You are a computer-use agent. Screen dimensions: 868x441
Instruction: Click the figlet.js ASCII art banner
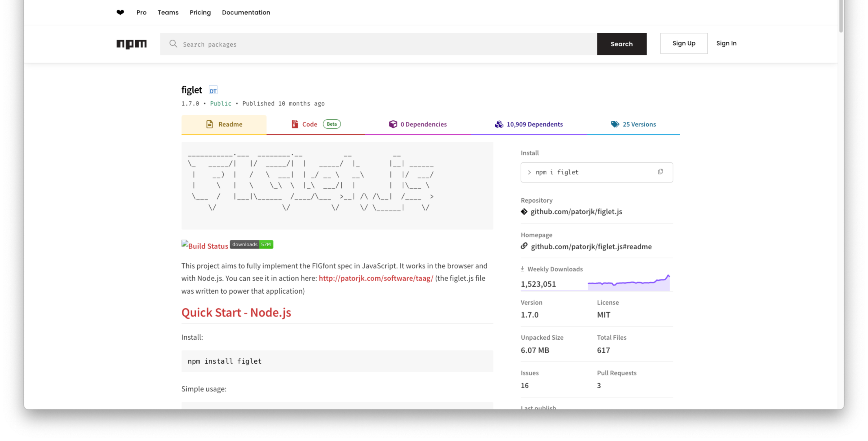pyautogui.click(x=337, y=186)
